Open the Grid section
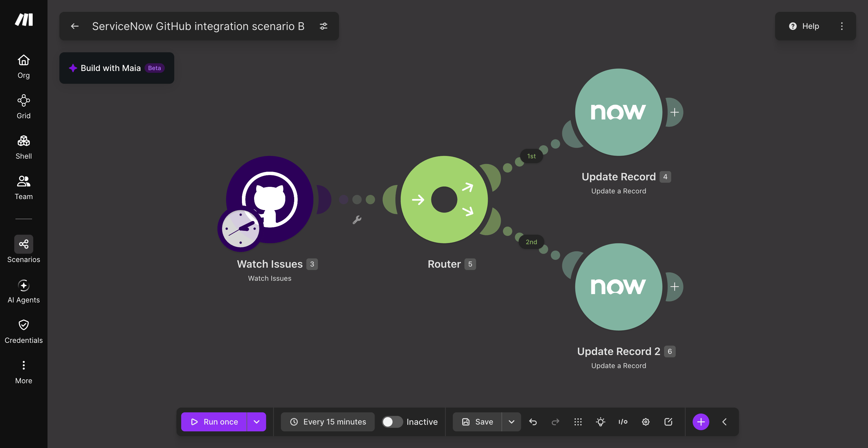This screenshot has width=868, height=448. coord(23,107)
